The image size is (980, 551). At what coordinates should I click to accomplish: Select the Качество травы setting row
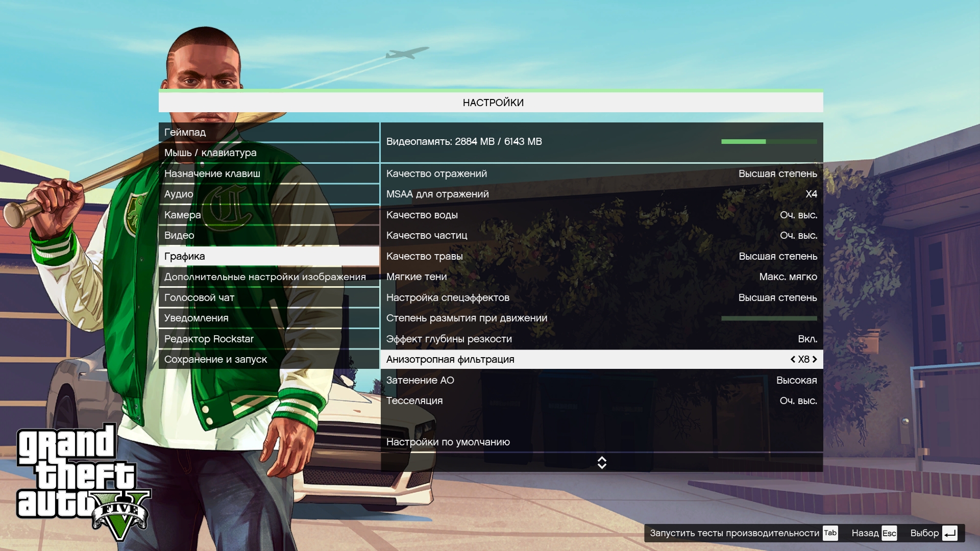coord(602,256)
